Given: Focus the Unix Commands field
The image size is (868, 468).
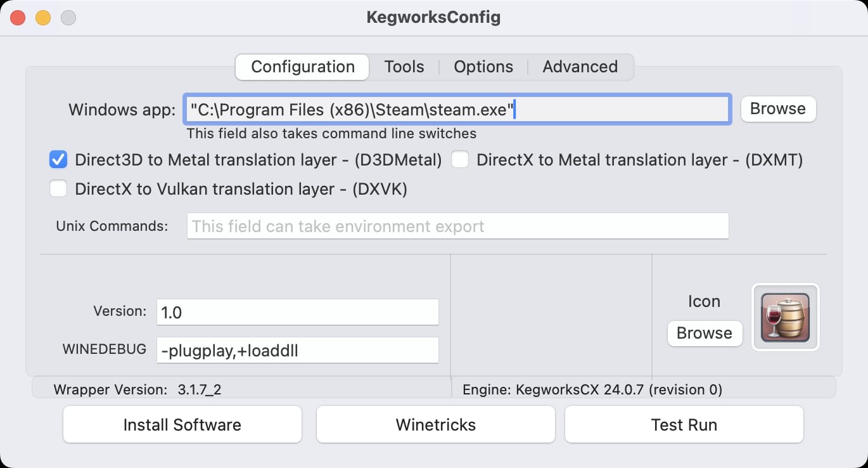Looking at the screenshot, I should (457, 226).
